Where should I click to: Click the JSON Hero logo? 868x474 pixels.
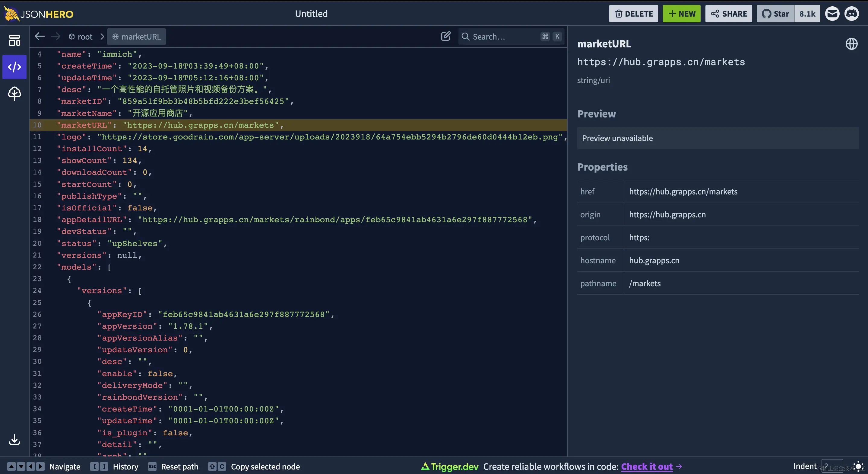(39, 14)
